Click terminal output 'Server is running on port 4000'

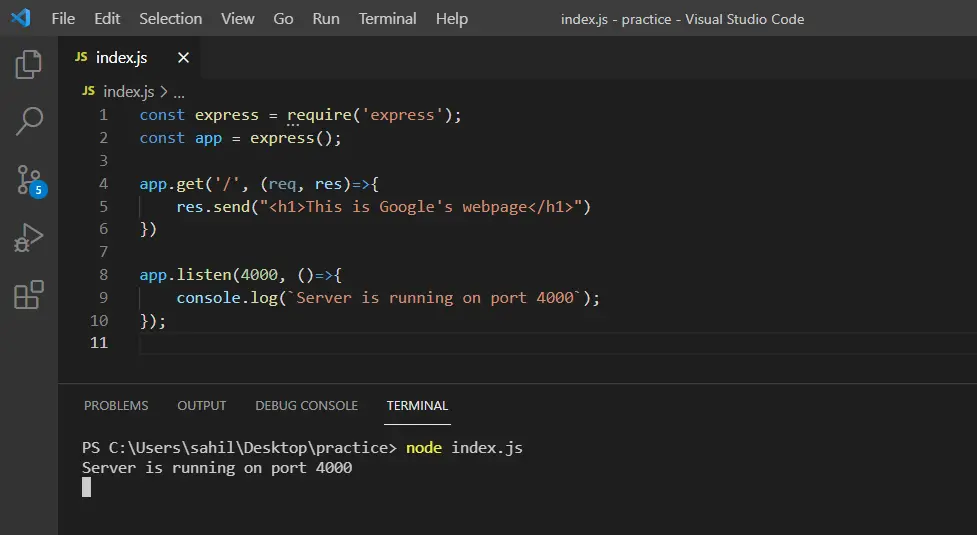coord(217,468)
